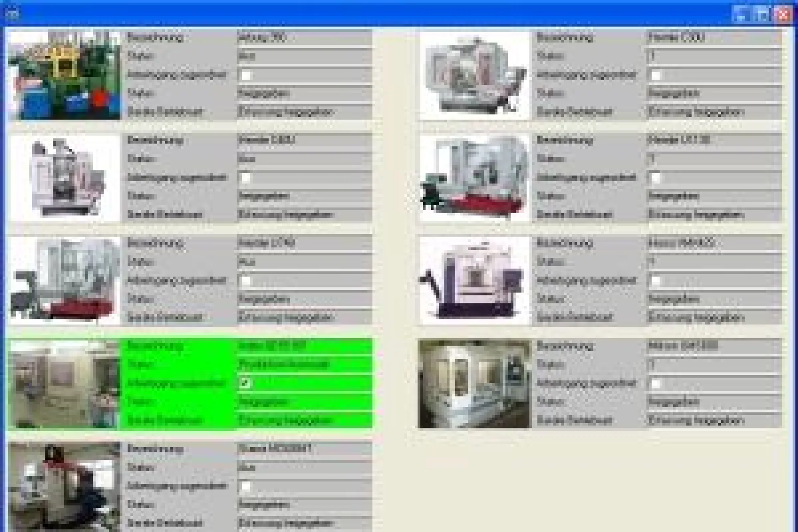Toggle Arbeitsgang zugeordnet for Hermle U1130
This screenshot has height=532, width=798.
click(656, 178)
